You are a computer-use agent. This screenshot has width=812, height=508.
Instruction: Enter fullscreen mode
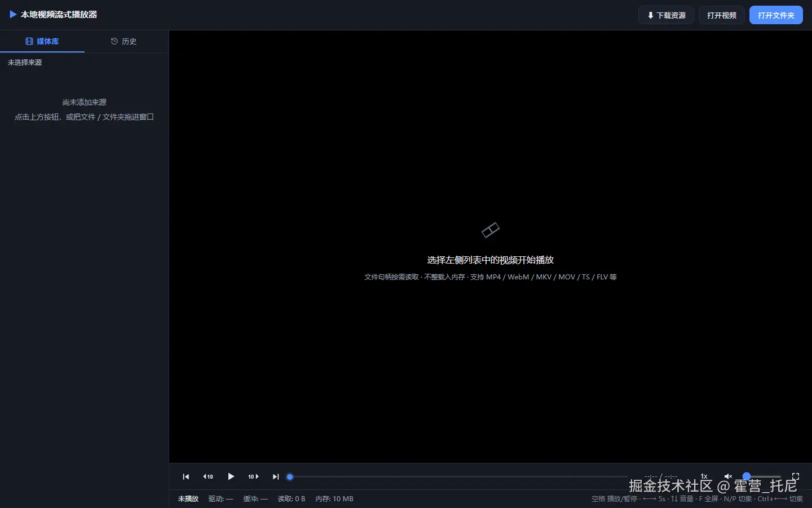[x=796, y=476]
